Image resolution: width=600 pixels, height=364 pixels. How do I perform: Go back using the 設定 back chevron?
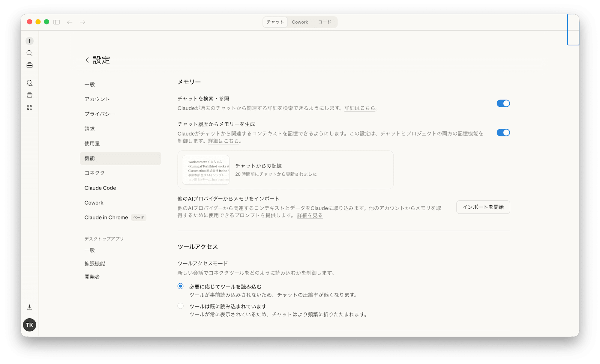click(87, 60)
